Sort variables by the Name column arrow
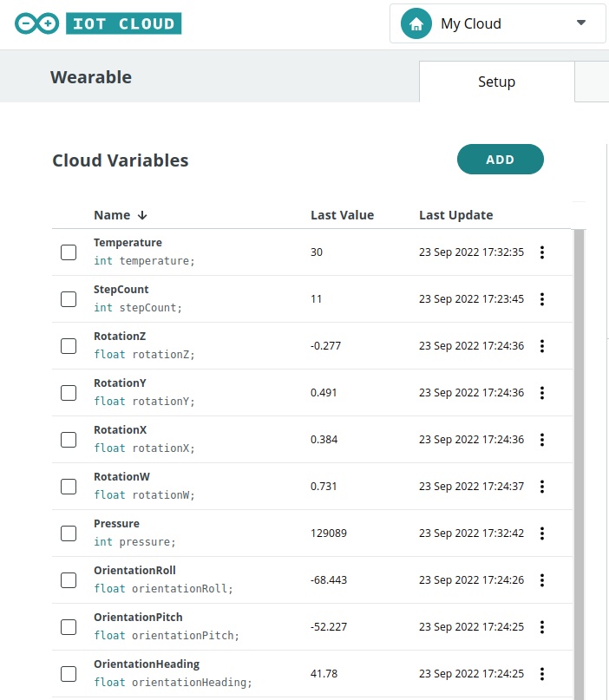Image resolution: width=609 pixels, height=700 pixels. coord(142,215)
